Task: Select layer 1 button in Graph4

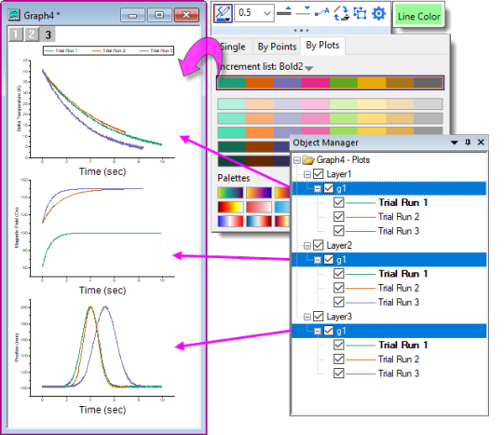Action: (x=16, y=34)
